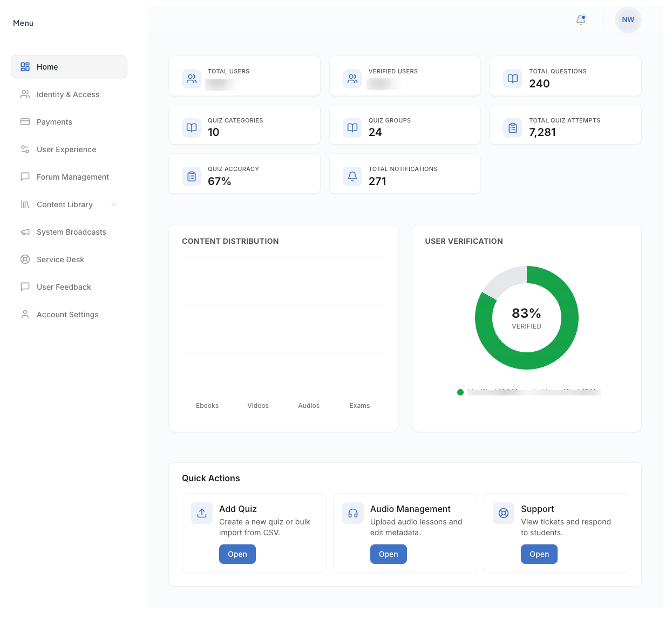Open Payments menu item
The image size is (672, 621).
(69, 122)
